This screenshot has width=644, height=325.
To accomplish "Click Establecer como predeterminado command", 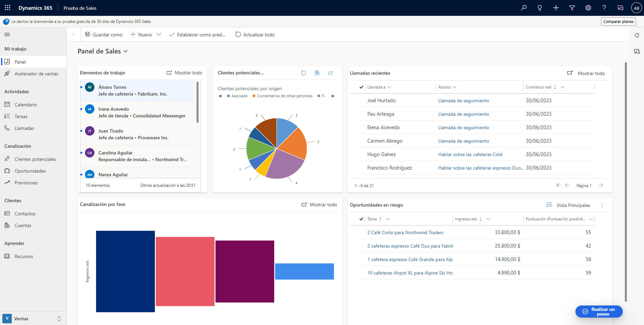I will (197, 34).
